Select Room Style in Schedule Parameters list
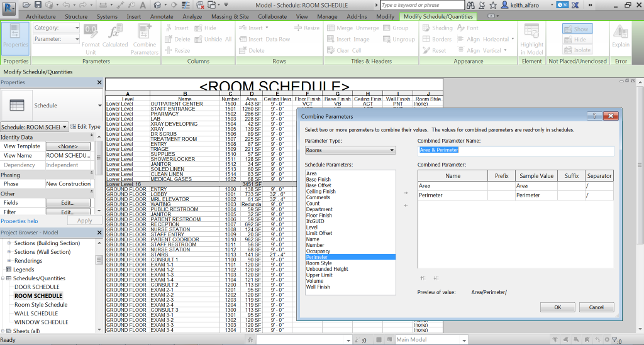 [x=319, y=263]
